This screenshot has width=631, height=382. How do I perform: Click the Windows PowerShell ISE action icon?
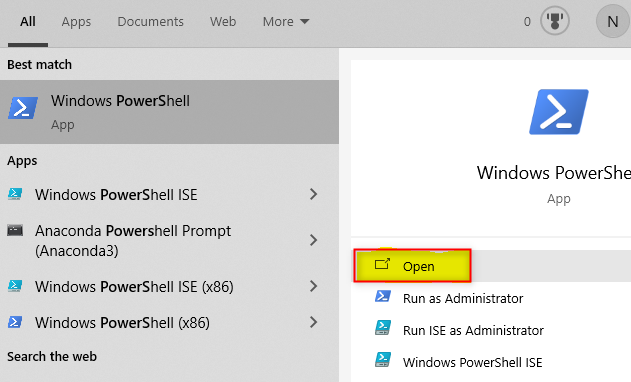[383, 359]
